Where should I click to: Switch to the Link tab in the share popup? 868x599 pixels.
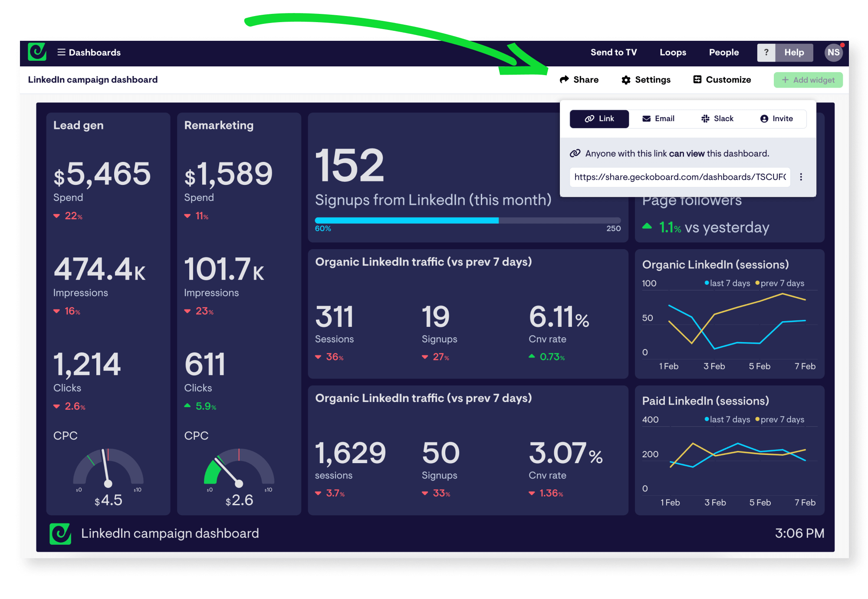(x=599, y=118)
